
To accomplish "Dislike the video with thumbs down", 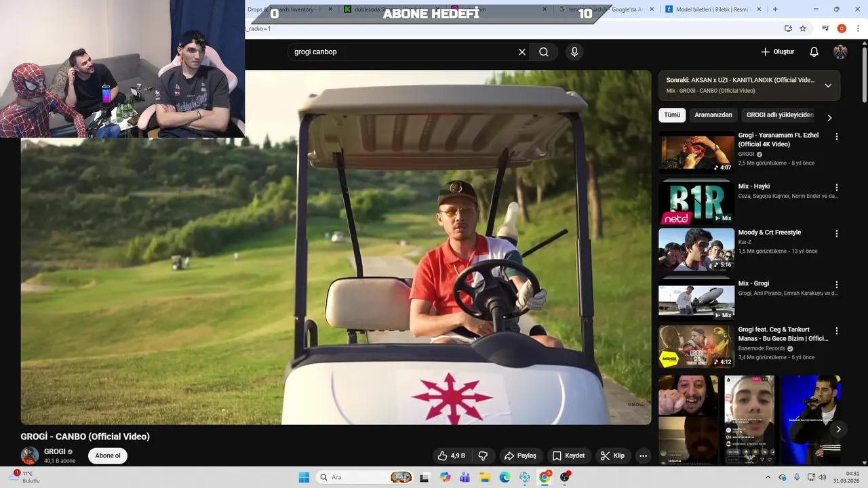I will pyautogui.click(x=484, y=456).
